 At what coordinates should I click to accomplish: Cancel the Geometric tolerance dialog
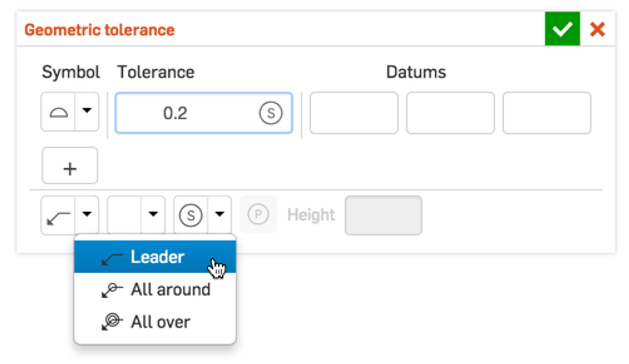pos(597,29)
